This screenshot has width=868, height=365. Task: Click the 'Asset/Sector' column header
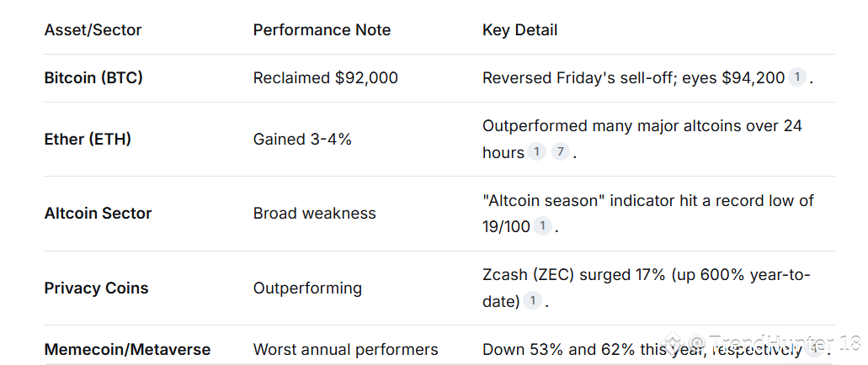pos(93,30)
